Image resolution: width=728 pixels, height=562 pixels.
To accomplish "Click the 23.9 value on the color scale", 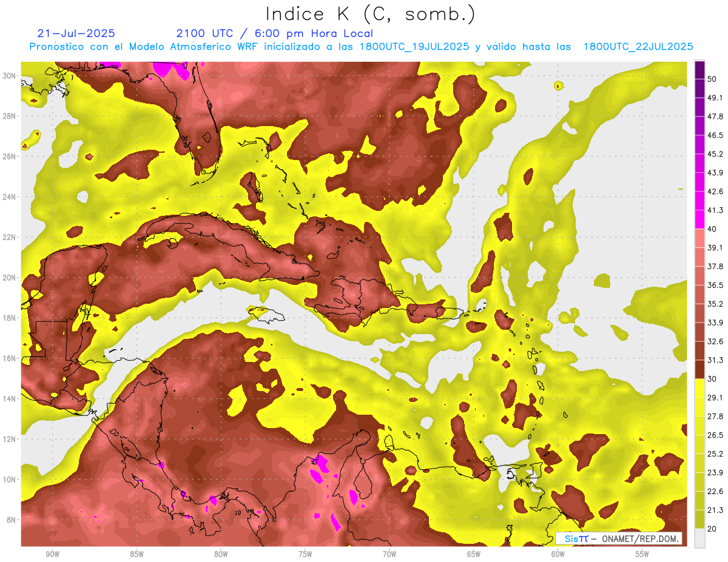I will (715, 472).
